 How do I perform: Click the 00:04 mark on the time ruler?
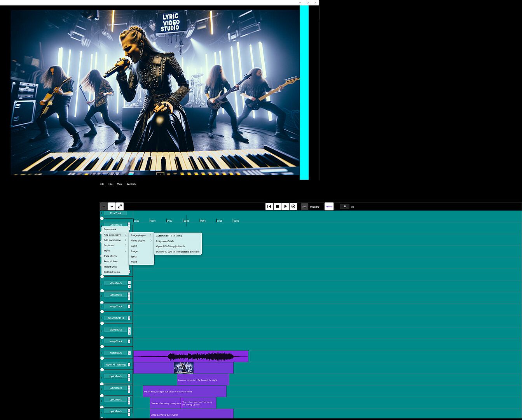[x=203, y=221]
